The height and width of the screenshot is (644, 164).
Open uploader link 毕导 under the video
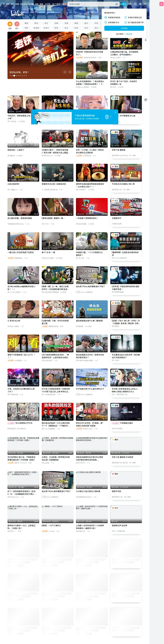point(114,87)
